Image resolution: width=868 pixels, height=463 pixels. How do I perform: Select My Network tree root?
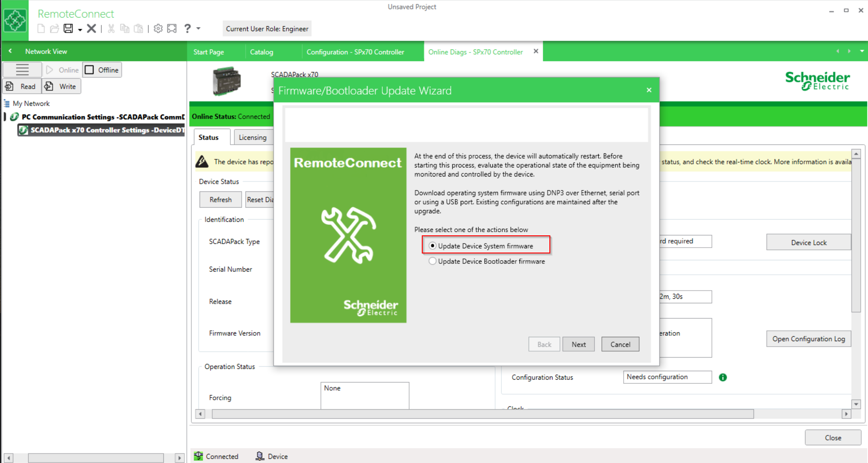31,104
